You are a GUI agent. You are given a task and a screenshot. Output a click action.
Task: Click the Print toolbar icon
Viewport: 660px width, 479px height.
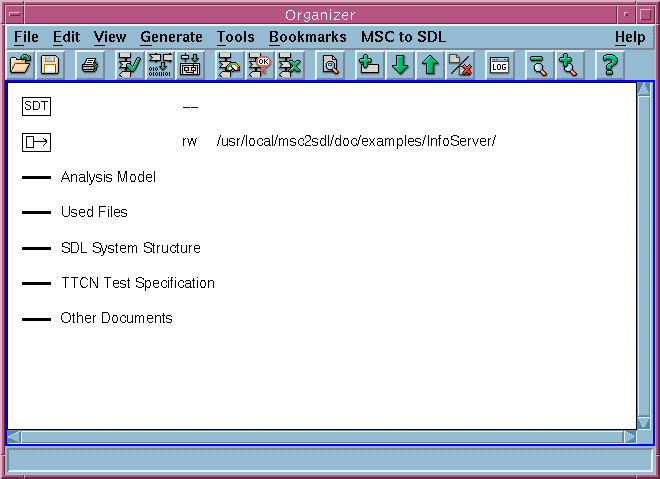pyautogui.click(x=90, y=66)
